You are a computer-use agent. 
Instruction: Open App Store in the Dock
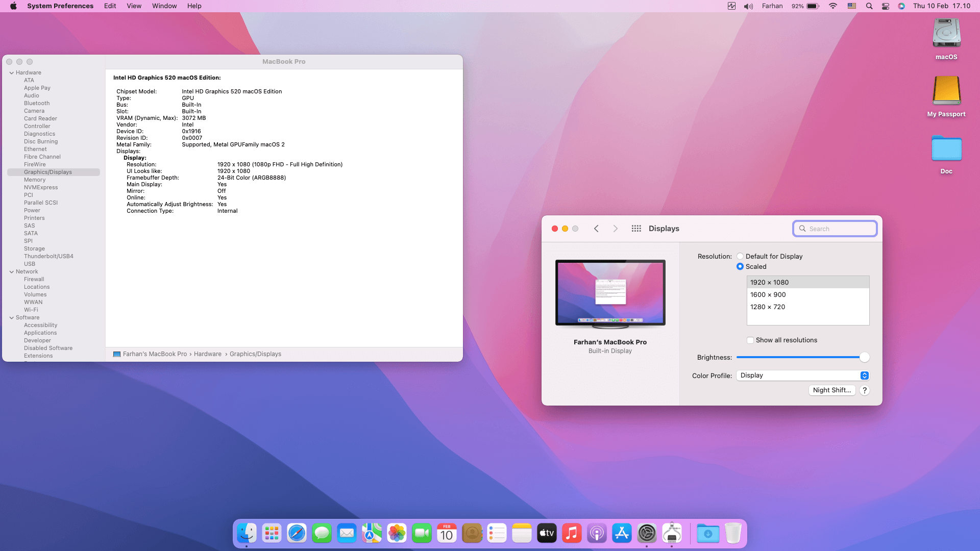click(x=622, y=534)
